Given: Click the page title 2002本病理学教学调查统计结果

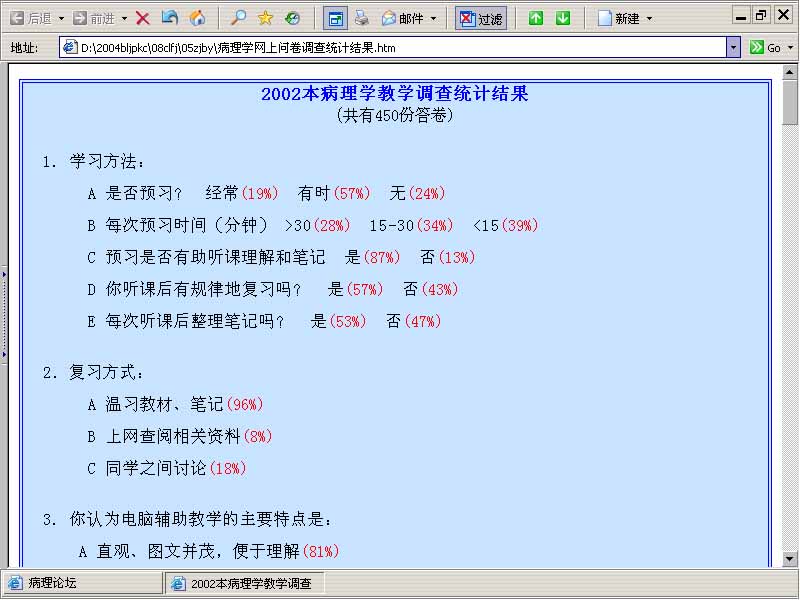Looking at the screenshot, I should click(x=394, y=93).
